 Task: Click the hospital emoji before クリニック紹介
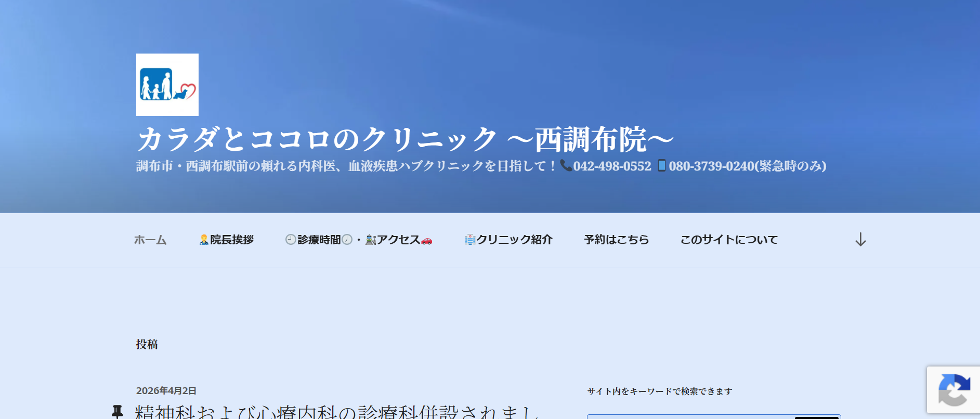click(470, 240)
